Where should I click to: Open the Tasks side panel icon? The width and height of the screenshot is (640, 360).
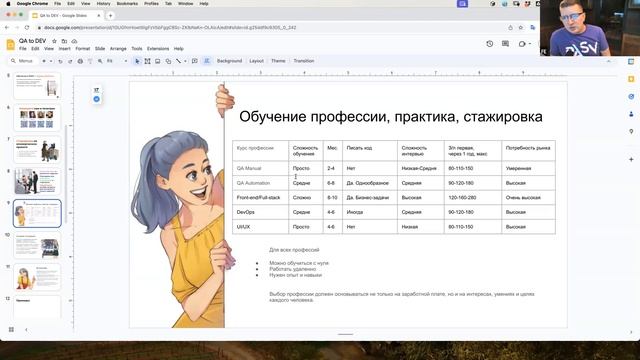click(x=631, y=96)
